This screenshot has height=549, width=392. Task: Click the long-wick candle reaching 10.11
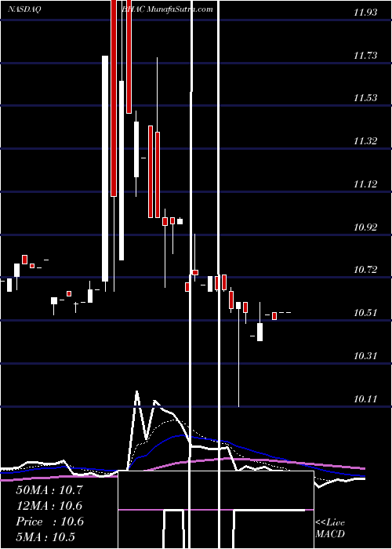(x=238, y=354)
